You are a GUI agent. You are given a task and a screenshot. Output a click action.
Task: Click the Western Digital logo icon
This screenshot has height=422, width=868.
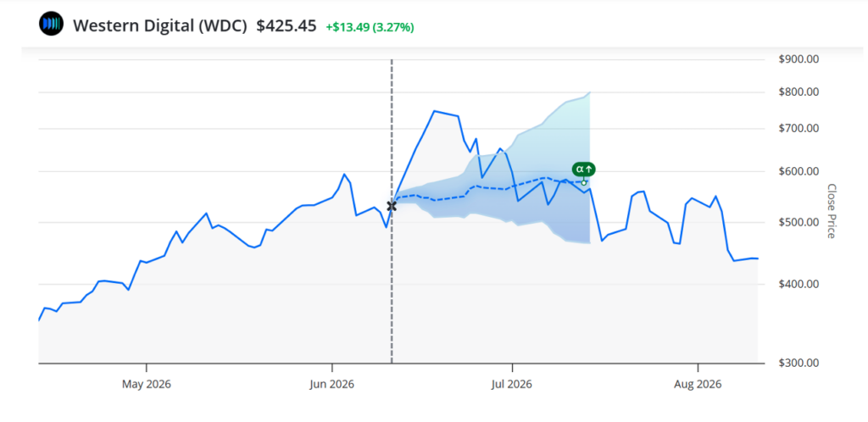click(x=51, y=25)
